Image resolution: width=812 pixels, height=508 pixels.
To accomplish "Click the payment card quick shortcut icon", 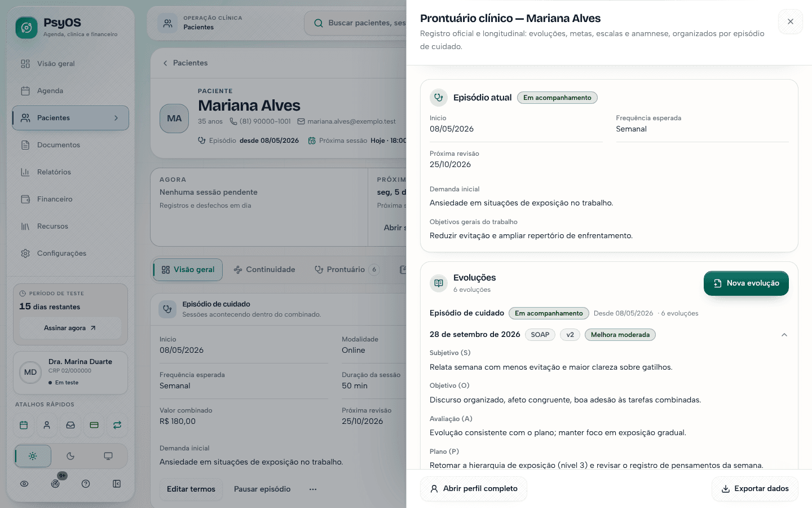I will 94,425.
